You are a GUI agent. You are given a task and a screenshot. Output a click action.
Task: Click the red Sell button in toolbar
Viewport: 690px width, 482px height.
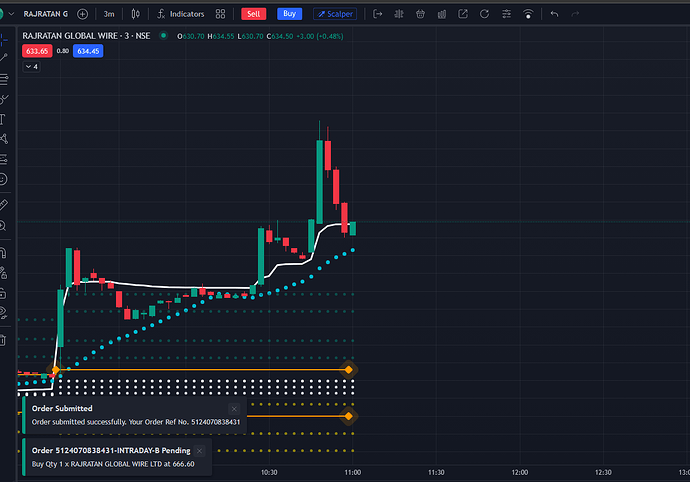253,14
